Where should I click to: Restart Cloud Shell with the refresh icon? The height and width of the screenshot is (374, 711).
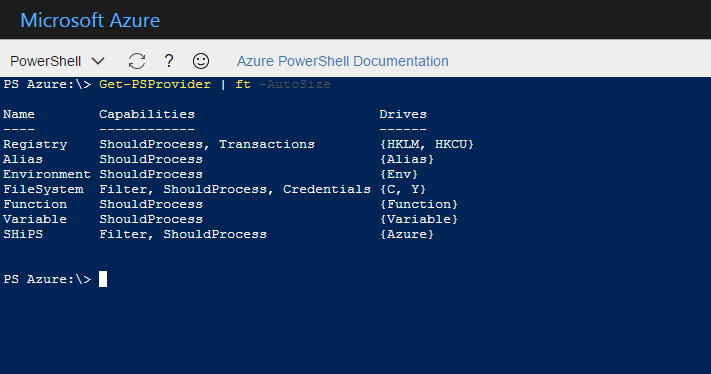click(137, 61)
